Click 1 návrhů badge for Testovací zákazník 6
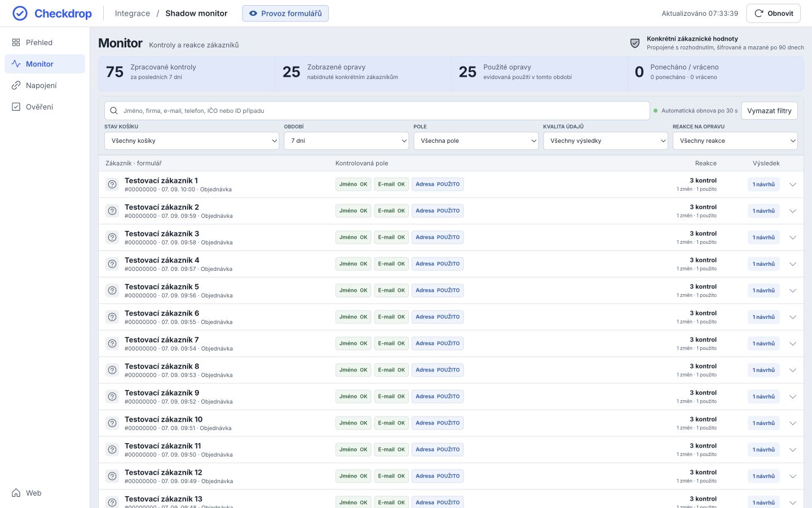 coord(764,317)
